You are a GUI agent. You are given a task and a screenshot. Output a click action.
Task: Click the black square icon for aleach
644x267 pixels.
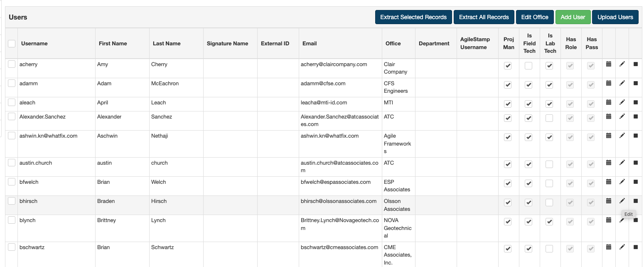[x=636, y=102]
